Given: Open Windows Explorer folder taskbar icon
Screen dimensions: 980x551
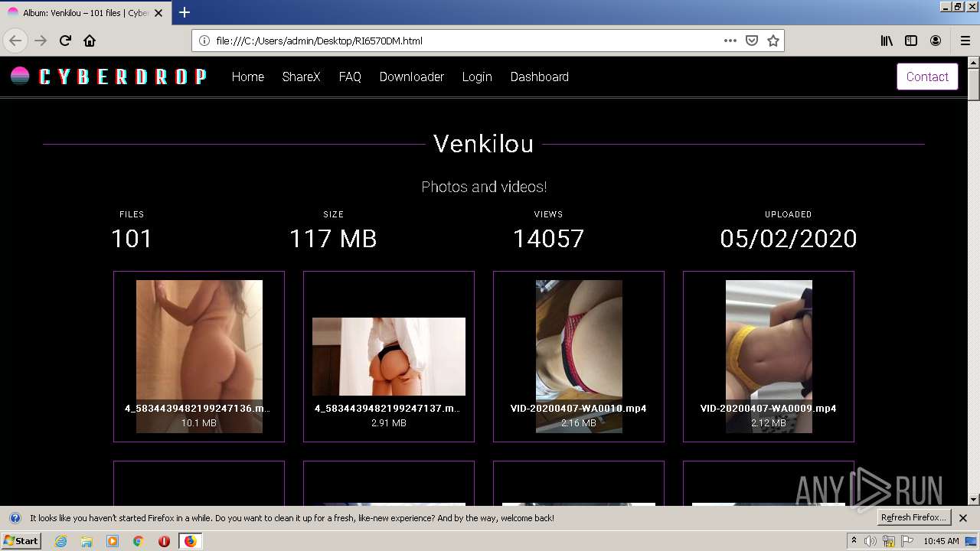Looking at the screenshot, I should tap(87, 541).
